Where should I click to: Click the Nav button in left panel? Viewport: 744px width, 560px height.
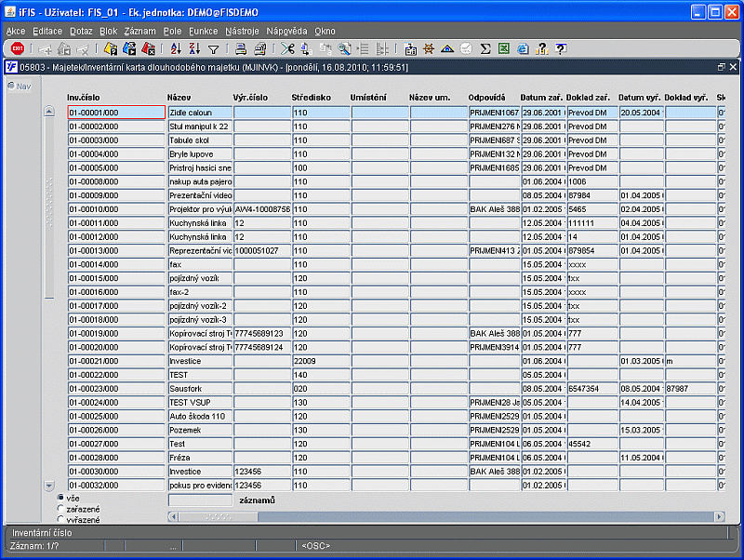click(20, 86)
